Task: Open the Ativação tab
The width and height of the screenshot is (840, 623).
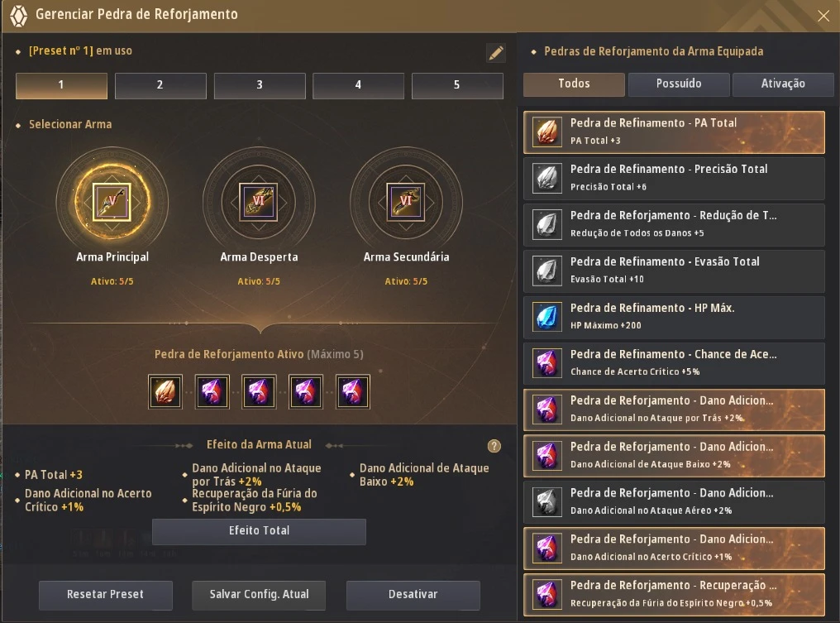Action: coord(783,84)
